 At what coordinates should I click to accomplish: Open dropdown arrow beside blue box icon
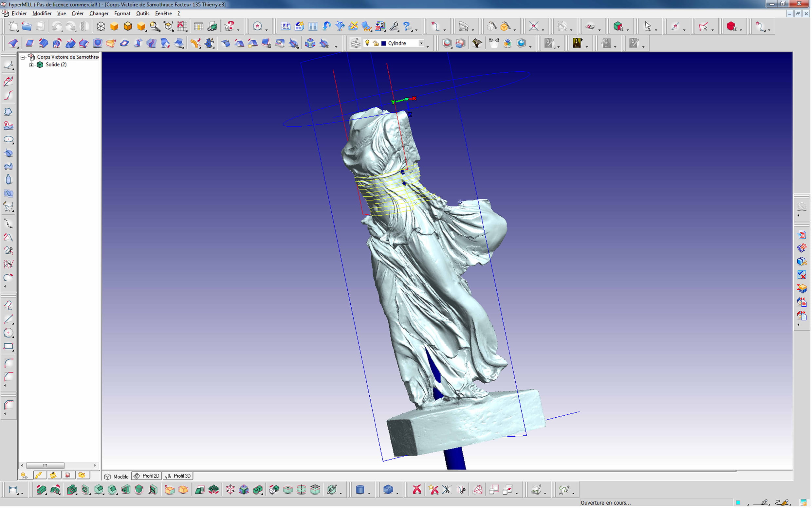click(397, 493)
